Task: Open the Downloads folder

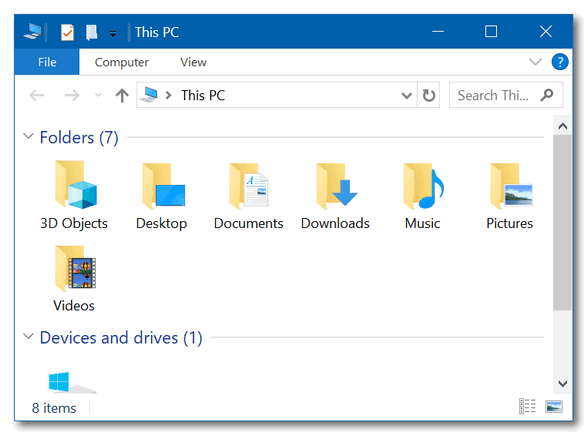Action: point(335,195)
